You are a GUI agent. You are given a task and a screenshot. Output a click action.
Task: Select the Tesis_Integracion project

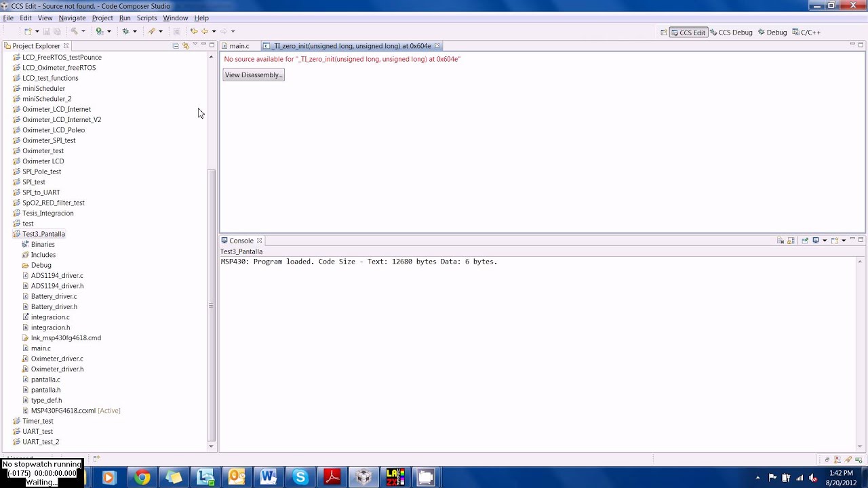pos(47,213)
